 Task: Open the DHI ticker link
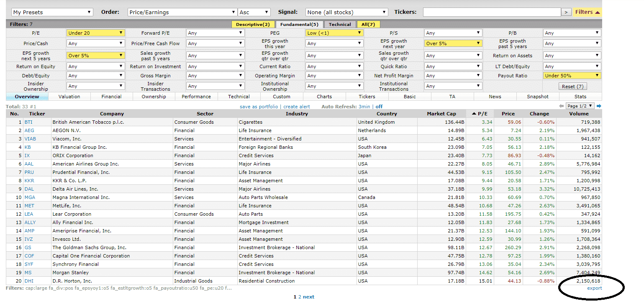pos(28,281)
